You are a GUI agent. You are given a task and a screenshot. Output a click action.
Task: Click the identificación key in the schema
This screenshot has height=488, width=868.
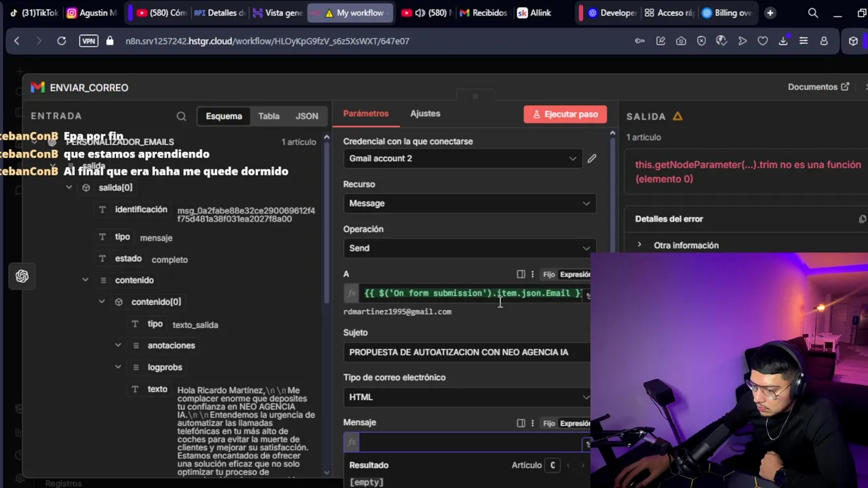[x=141, y=209]
